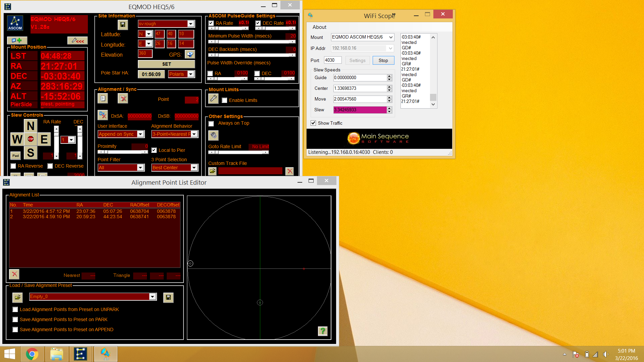Enable RA Reverse checkbox
Viewport: 644px width, 362px height.
[x=13, y=166]
